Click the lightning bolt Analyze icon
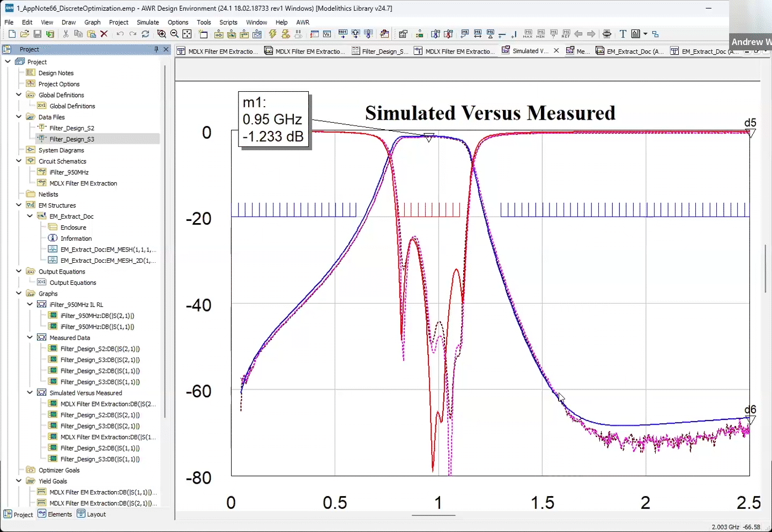The image size is (772, 532). 273,34
